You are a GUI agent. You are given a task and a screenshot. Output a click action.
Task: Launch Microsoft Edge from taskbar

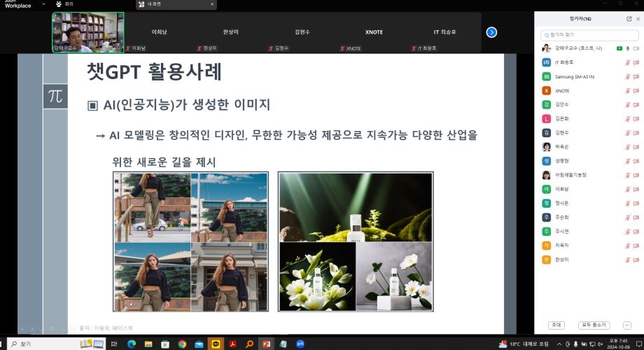click(132, 344)
